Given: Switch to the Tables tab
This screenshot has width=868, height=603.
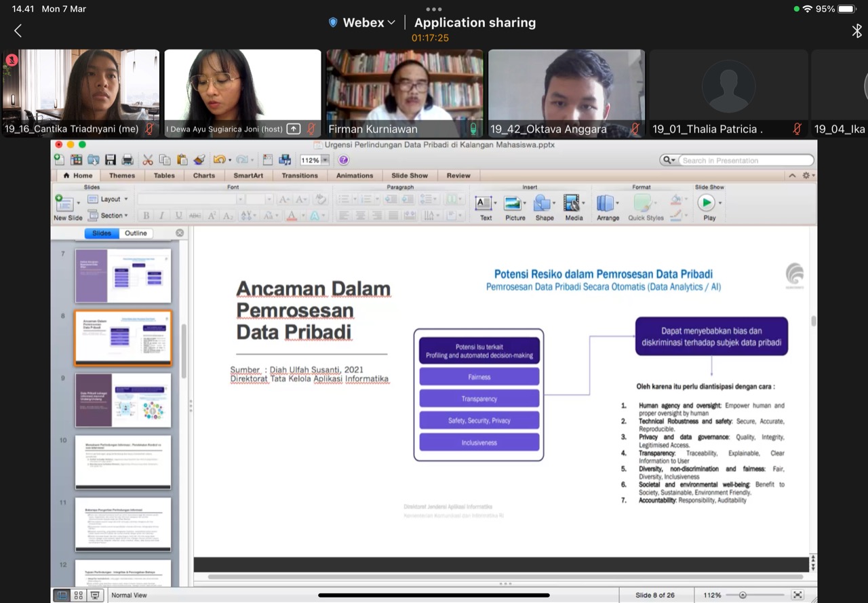Looking at the screenshot, I should [x=164, y=176].
